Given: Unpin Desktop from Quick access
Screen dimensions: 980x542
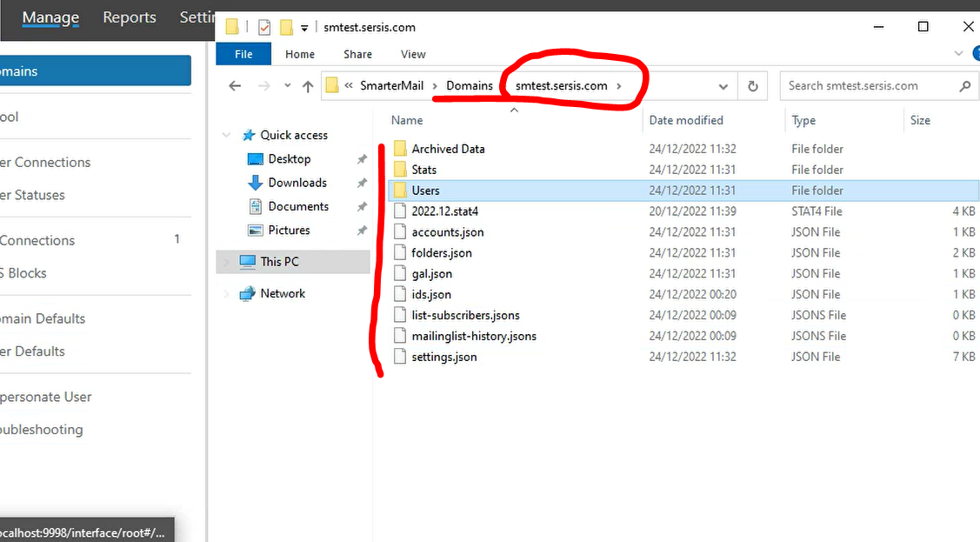Looking at the screenshot, I should click(x=362, y=159).
